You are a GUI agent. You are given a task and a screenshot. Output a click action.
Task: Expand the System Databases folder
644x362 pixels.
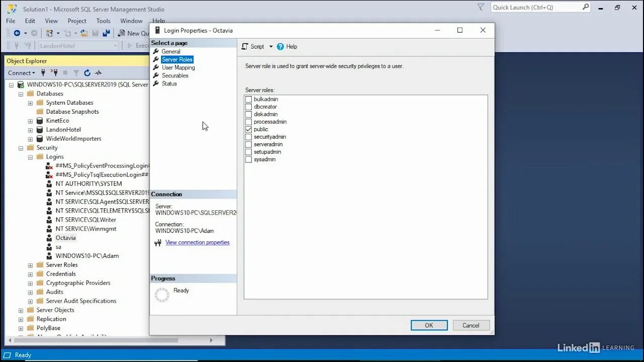30,103
